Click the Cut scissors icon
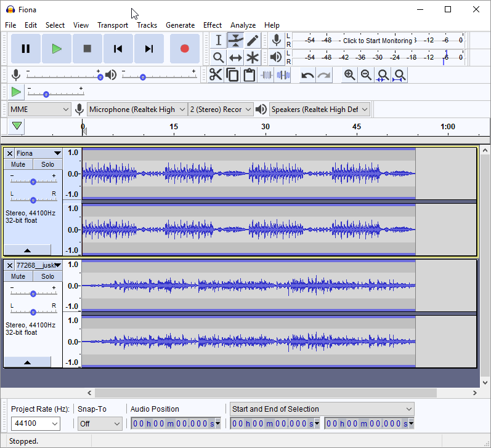The image size is (491, 448). (x=215, y=75)
